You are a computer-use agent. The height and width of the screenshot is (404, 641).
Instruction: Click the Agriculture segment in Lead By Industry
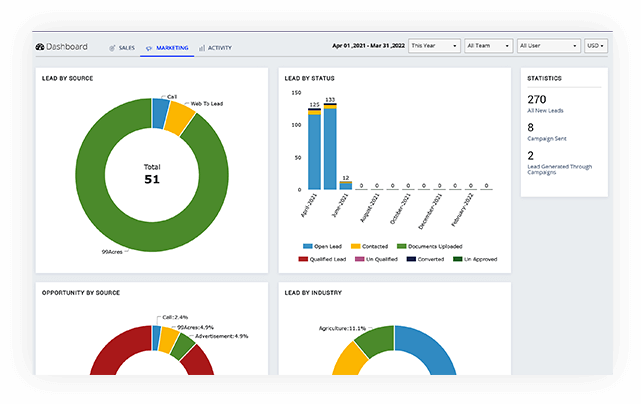point(377,341)
